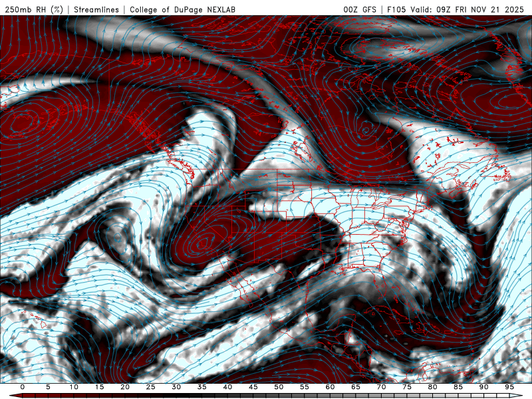Click the "Streamlines" label in the header
The height and width of the screenshot is (399, 532).
coord(96,9)
